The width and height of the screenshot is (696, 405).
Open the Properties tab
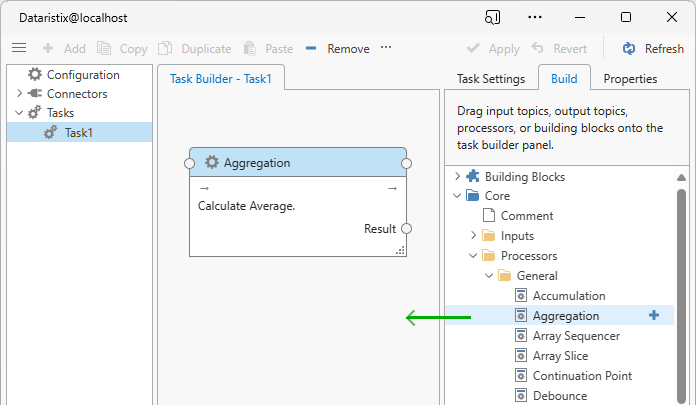tap(630, 79)
